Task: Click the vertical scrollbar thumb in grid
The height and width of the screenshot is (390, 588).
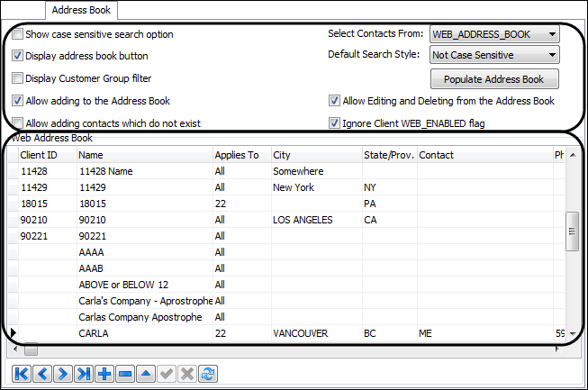Action: point(571,231)
